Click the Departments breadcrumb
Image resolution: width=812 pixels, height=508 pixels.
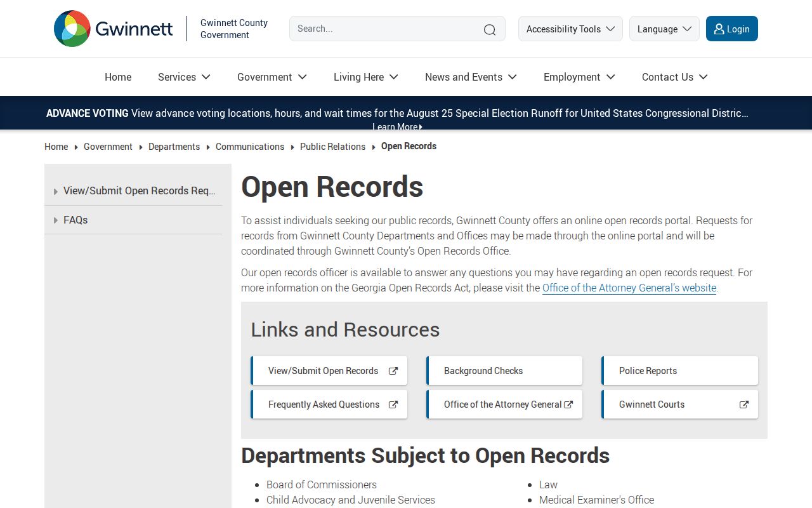point(174,147)
